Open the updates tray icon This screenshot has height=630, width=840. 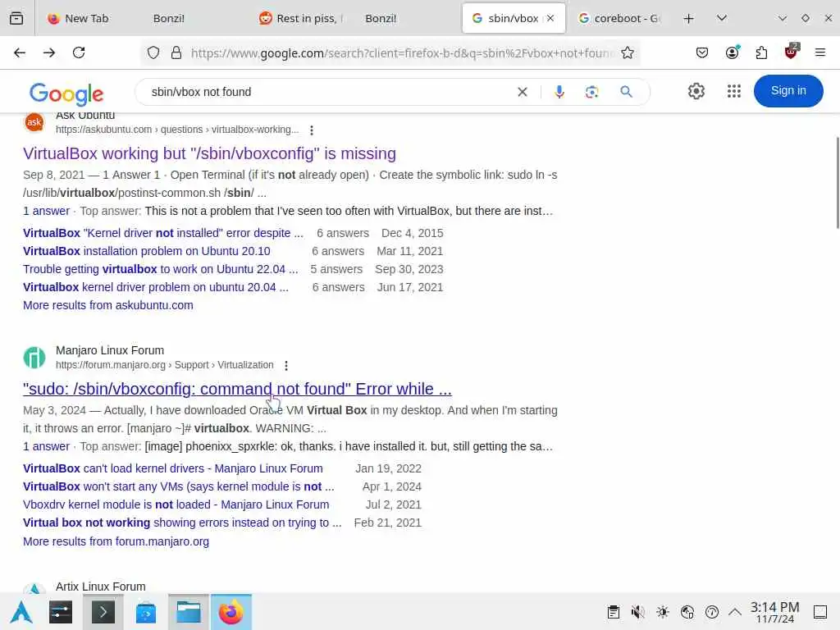coord(712,612)
